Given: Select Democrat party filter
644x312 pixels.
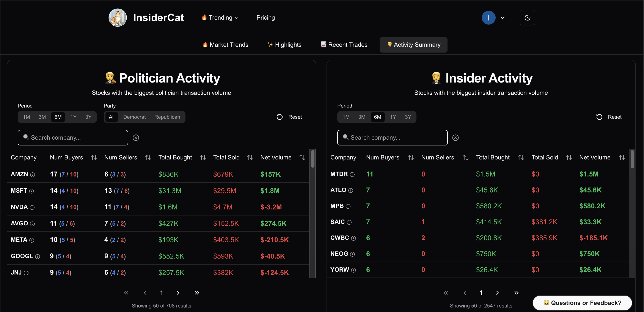Looking at the screenshot, I should [134, 117].
